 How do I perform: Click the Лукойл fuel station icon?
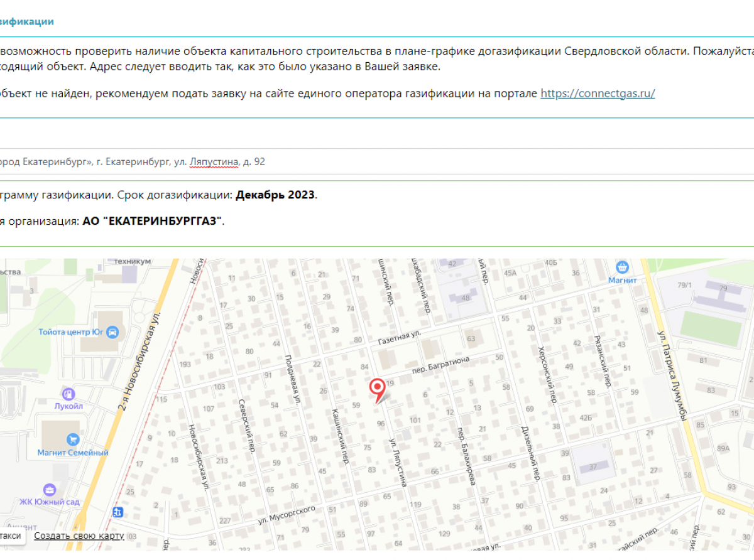pos(68,394)
